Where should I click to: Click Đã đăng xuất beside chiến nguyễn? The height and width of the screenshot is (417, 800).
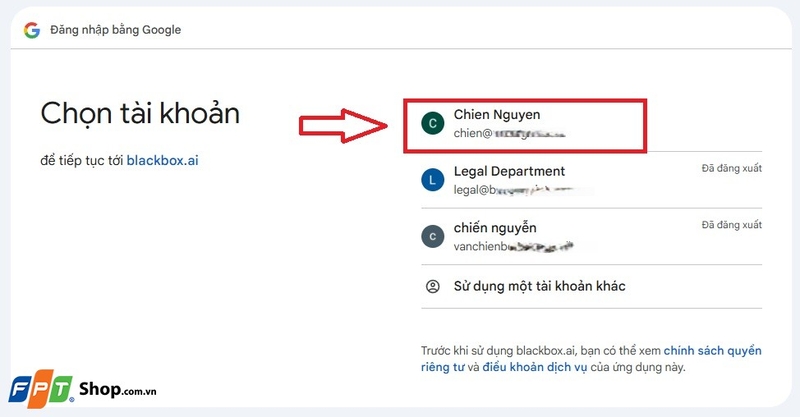(731, 225)
